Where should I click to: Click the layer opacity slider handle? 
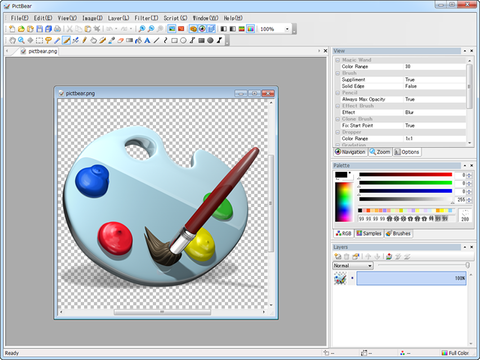(x=468, y=265)
